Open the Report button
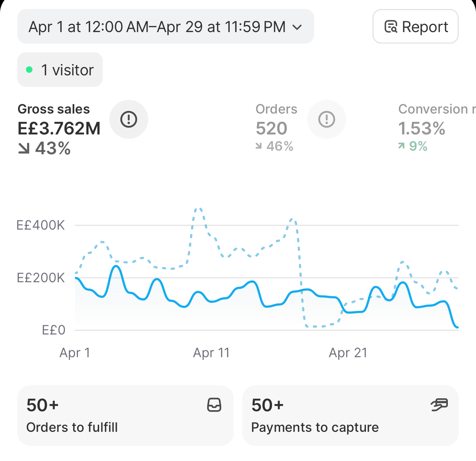 pyautogui.click(x=415, y=27)
